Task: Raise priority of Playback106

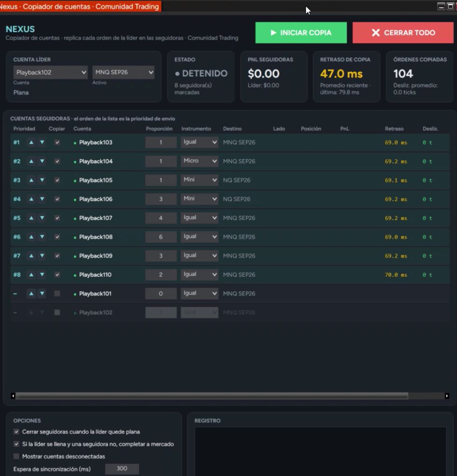Action: click(x=31, y=199)
